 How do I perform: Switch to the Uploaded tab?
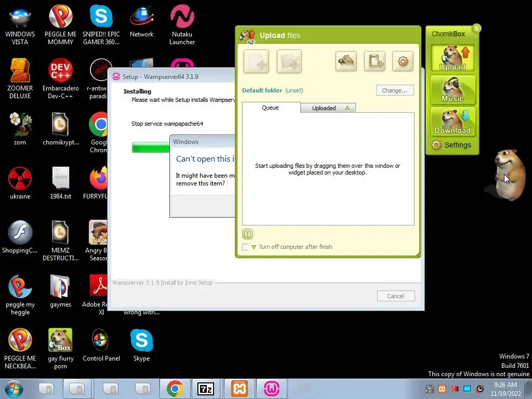click(328, 108)
